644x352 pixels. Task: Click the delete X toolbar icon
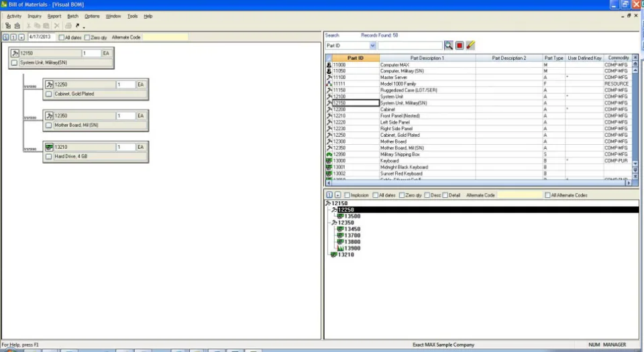(56, 26)
